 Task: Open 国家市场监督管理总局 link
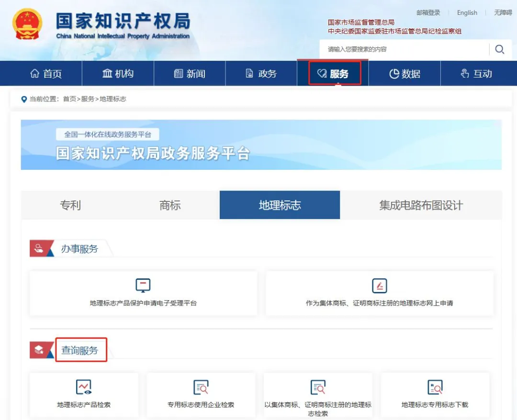(361, 22)
